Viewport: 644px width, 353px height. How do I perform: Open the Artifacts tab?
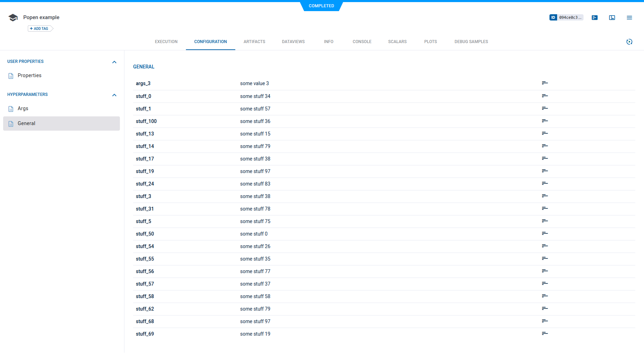pos(254,42)
